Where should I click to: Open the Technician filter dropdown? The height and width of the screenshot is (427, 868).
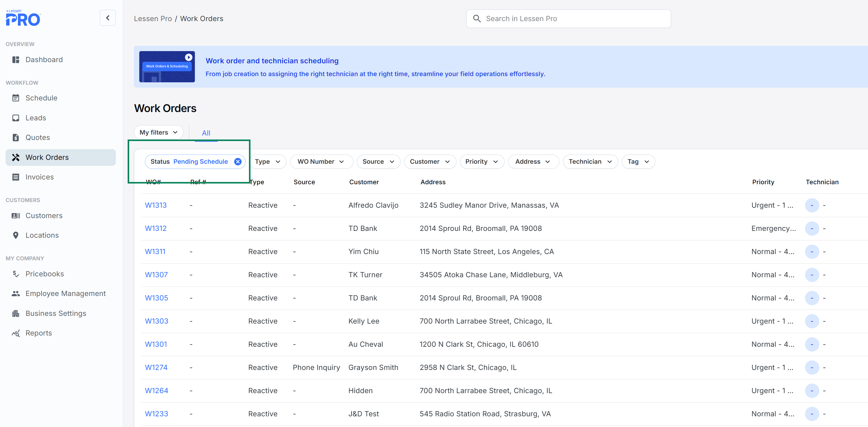590,162
